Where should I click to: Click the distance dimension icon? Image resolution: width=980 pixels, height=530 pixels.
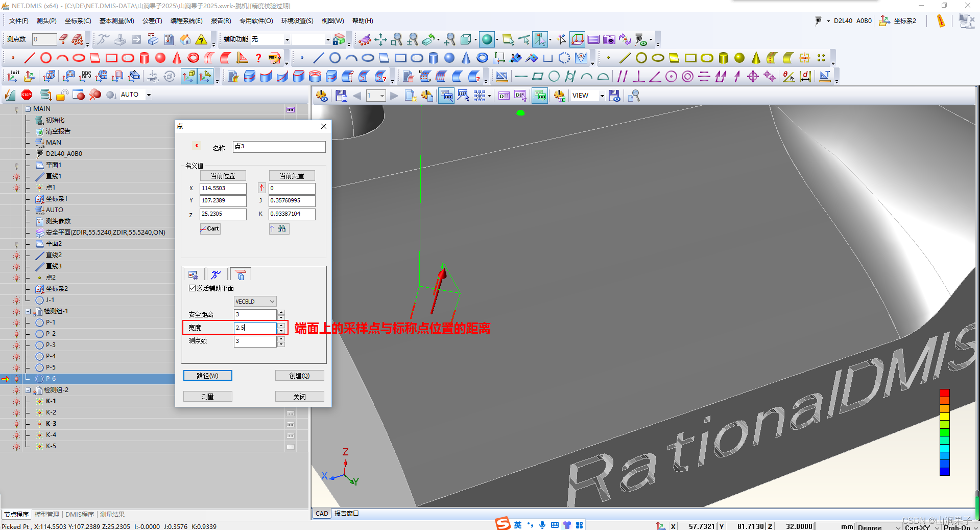pos(805,77)
